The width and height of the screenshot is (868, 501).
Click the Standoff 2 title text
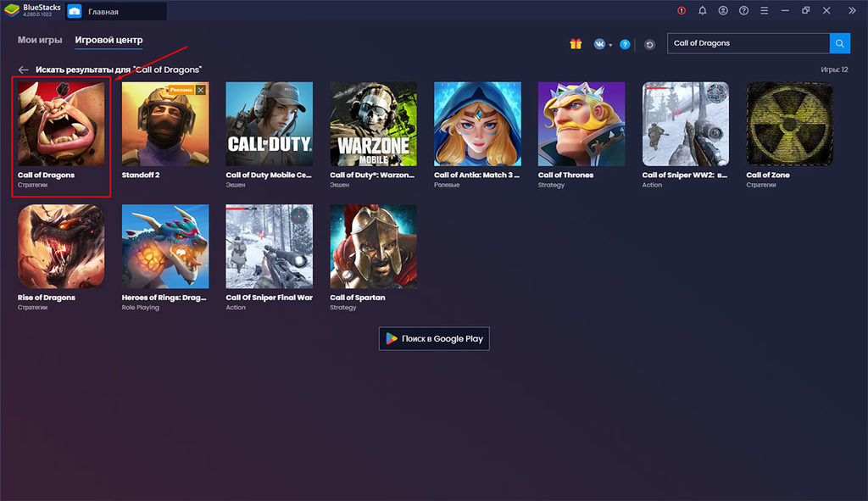point(141,175)
